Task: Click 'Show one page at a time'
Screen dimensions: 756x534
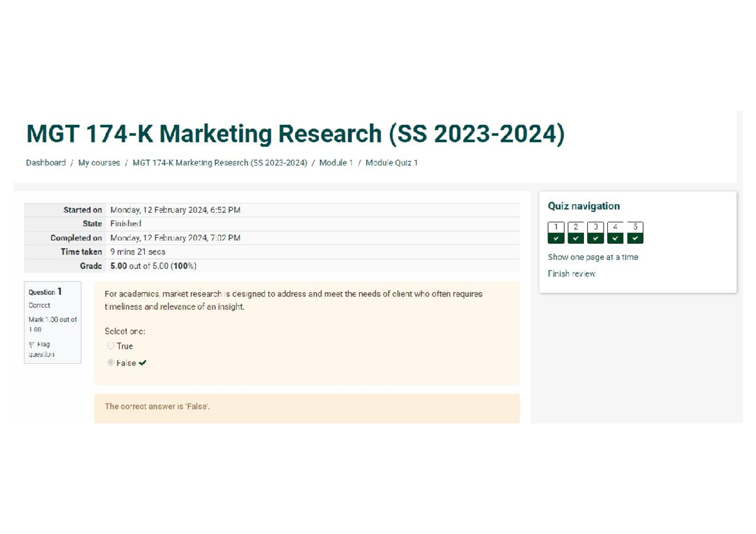Action: click(593, 257)
